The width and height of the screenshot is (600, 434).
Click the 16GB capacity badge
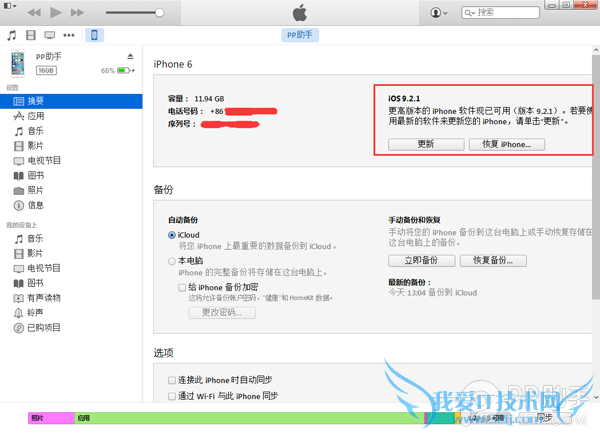pyautogui.click(x=46, y=70)
